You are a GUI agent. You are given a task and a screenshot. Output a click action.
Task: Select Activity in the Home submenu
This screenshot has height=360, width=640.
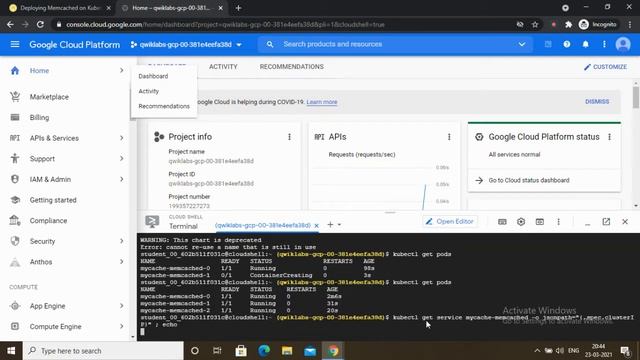coord(149,91)
